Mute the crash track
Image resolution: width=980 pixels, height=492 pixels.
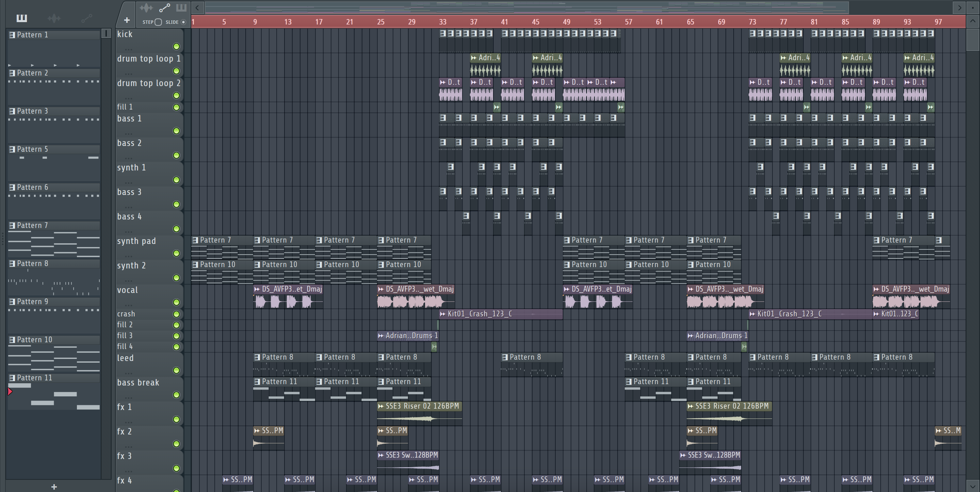(x=177, y=314)
